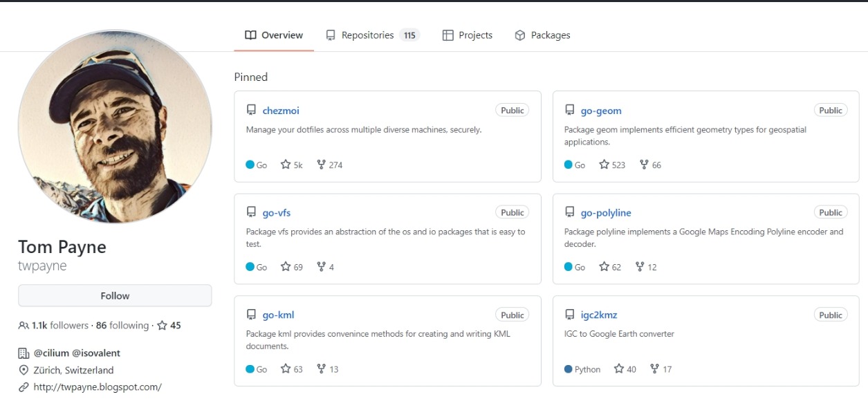The image size is (868, 401).
Task: Open the go-geom repository link
Action: (601, 111)
